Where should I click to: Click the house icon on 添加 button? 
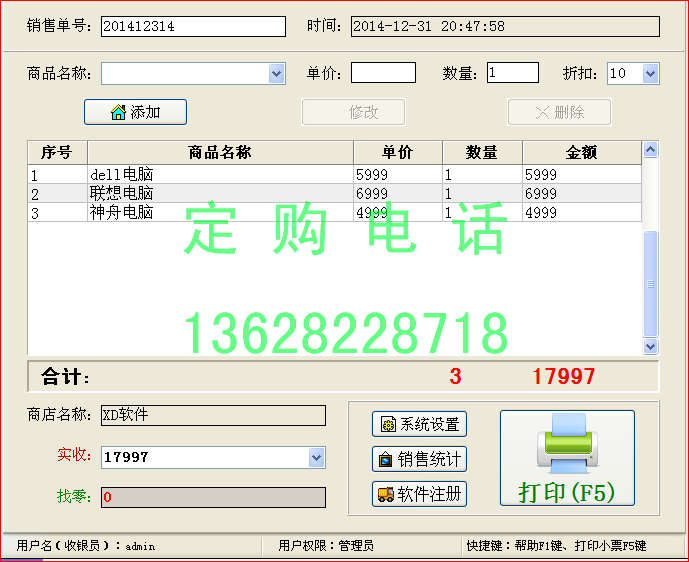pyautogui.click(x=118, y=112)
